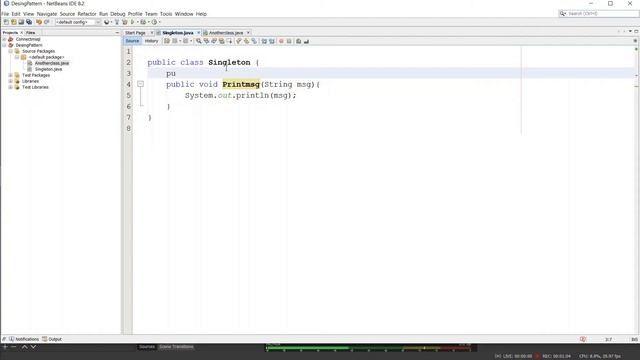The width and height of the screenshot is (640, 360).
Task: Open the Tools menu
Action: click(166, 14)
